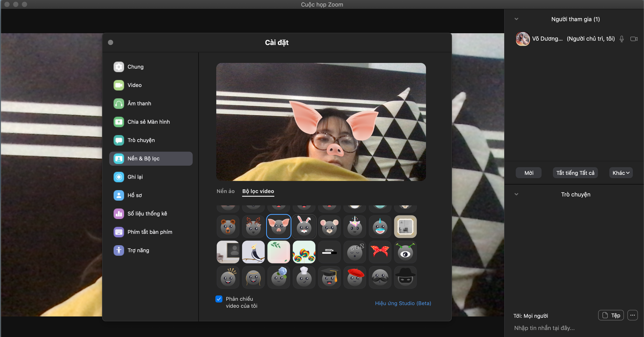Image resolution: width=644 pixels, height=337 pixels.
Task: Apply the unicorn horn filter
Action: pos(355,226)
